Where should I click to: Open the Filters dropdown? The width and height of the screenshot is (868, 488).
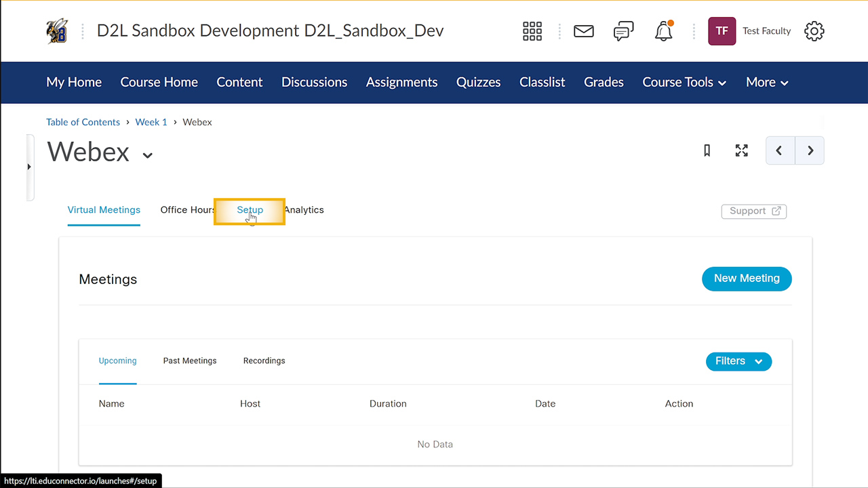pos(738,361)
